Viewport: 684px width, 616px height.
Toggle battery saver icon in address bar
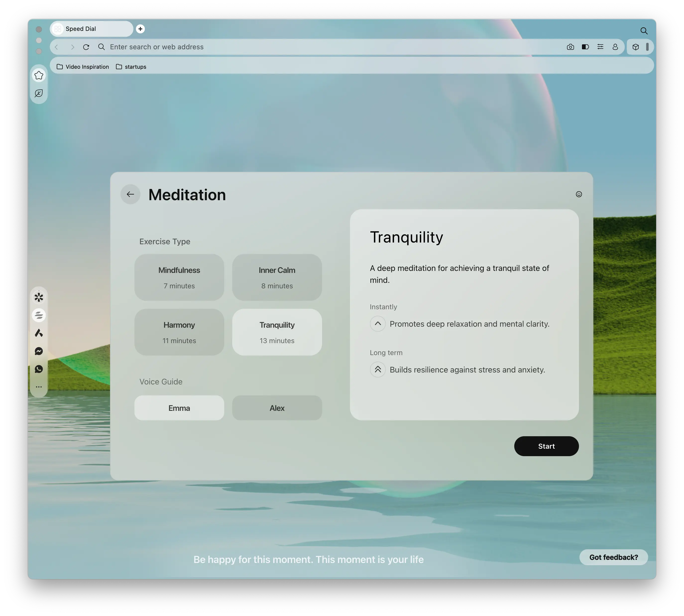585,47
